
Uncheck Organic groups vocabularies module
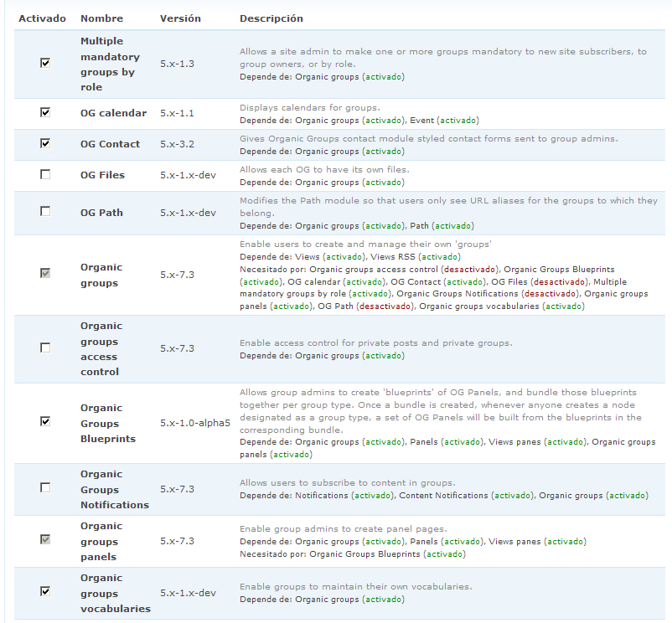tap(45, 591)
